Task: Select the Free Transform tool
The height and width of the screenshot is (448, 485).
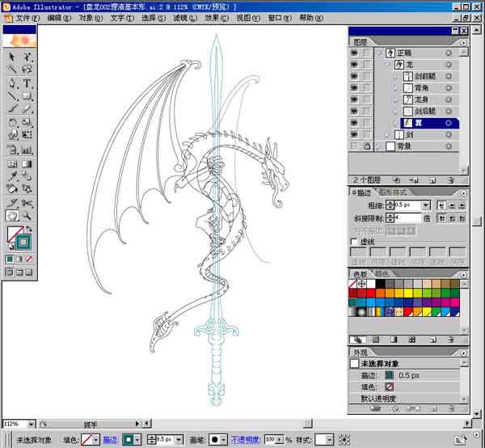Action: [x=27, y=135]
